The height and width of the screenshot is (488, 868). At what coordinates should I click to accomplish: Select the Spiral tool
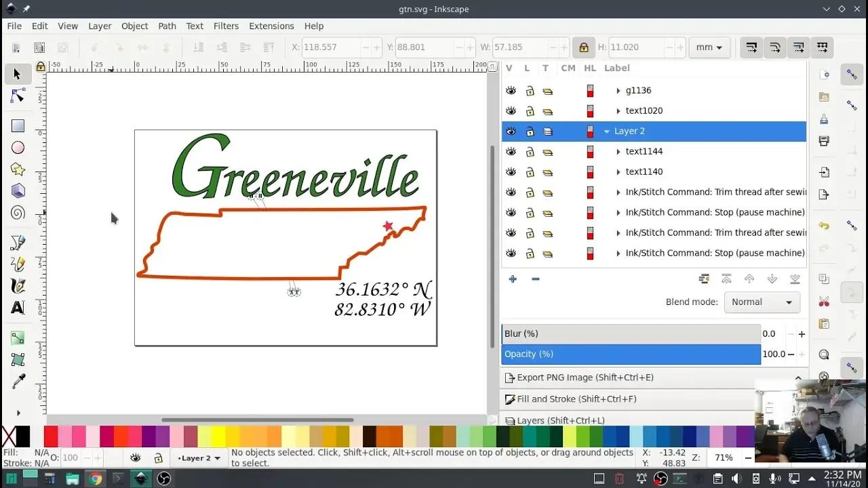(x=18, y=212)
